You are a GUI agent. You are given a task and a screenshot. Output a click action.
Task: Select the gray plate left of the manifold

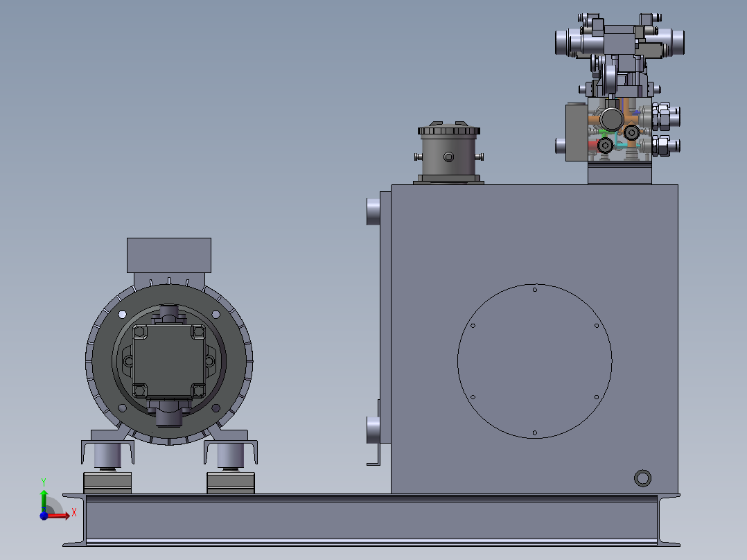(x=577, y=132)
